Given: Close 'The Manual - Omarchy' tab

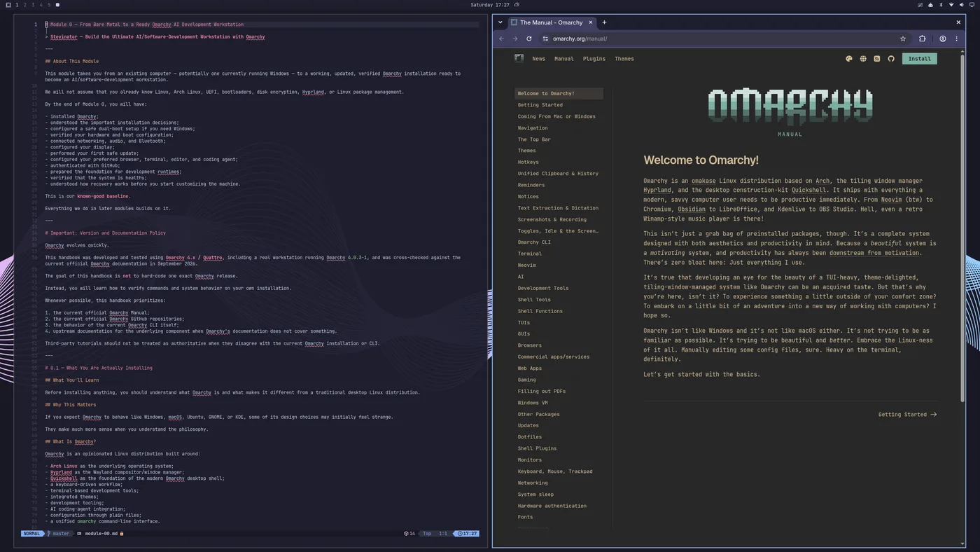Looking at the screenshot, I should click(590, 22).
